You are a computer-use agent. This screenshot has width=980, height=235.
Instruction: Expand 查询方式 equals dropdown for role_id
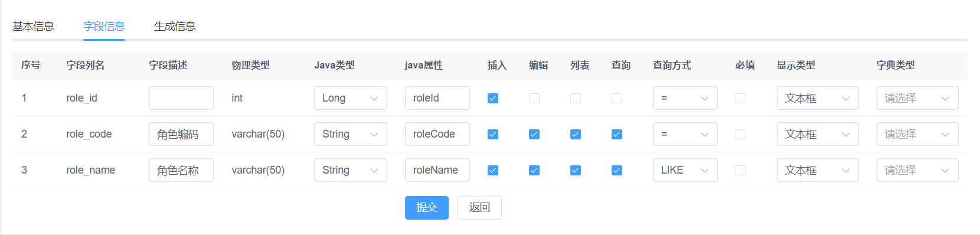[x=685, y=98]
